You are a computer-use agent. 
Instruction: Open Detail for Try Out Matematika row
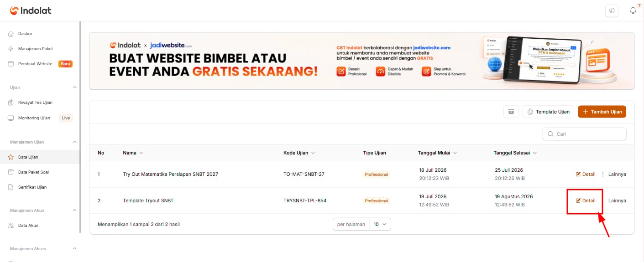tap(586, 174)
